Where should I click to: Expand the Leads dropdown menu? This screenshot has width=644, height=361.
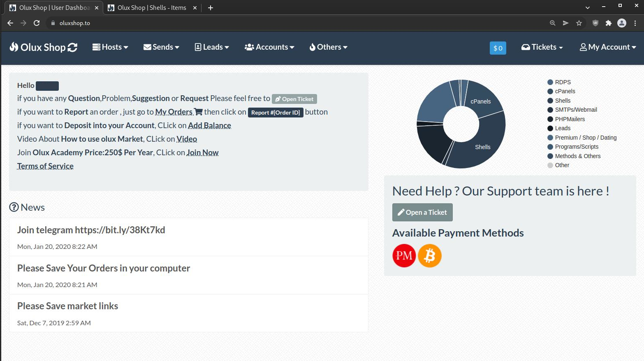[x=212, y=47]
